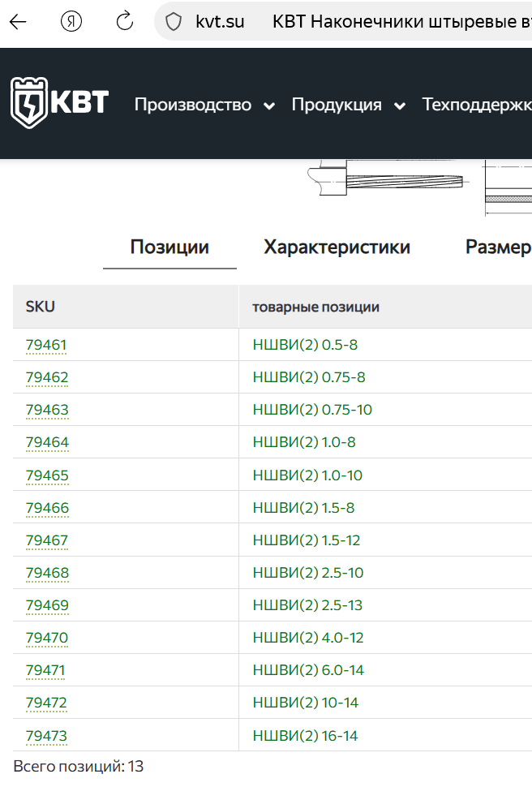Open SKU link 79461
Image resolution: width=532 pixels, height=800 pixels.
pos(46,345)
